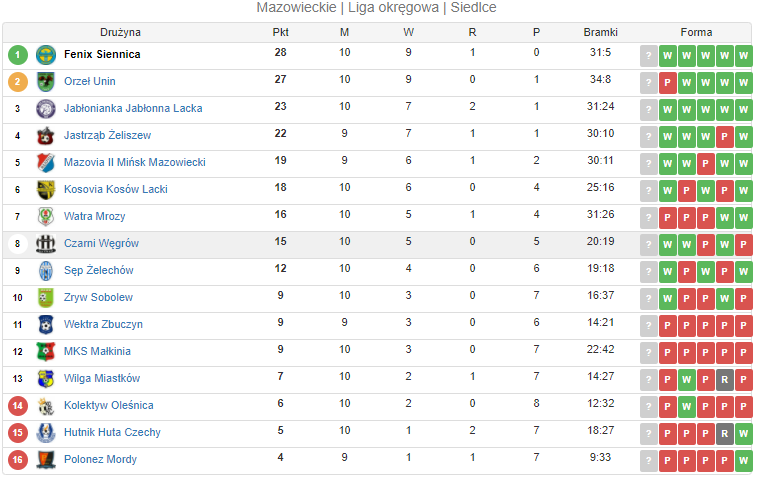Image resolution: width=762 pixels, height=484 pixels.
Task: Click the Czarni Węgrów striped crest
Action: coord(46,243)
